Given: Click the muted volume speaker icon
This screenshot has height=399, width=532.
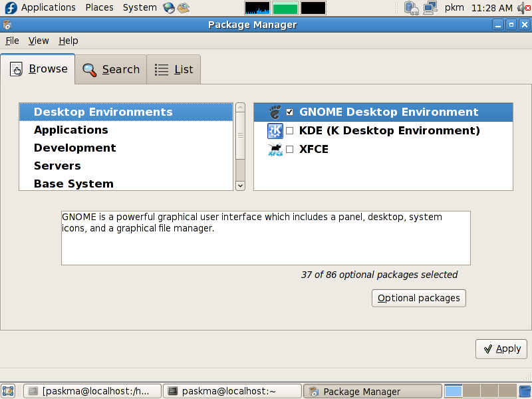Looking at the screenshot, I should click(x=525, y=8).
